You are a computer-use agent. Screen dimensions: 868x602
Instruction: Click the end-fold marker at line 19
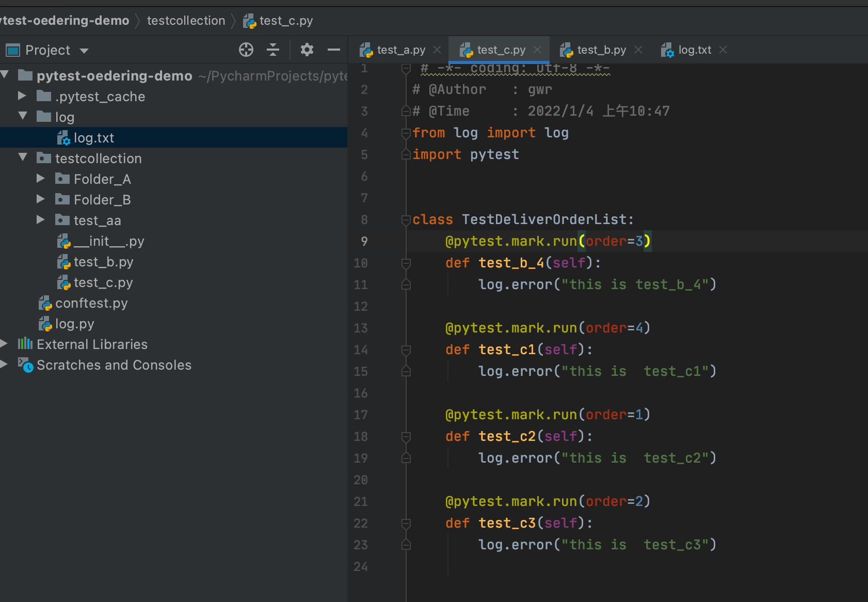click(406, 458)
